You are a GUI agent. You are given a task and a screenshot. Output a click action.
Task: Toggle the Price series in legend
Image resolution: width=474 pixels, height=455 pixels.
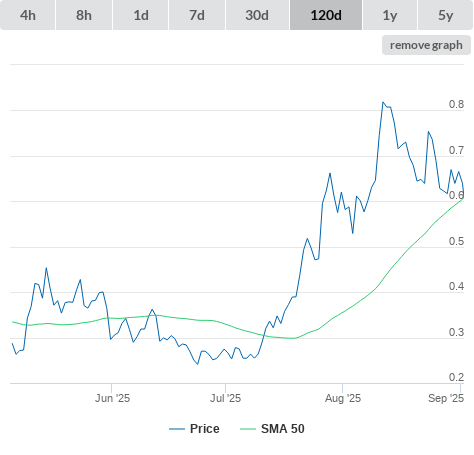tap(205, 429)
